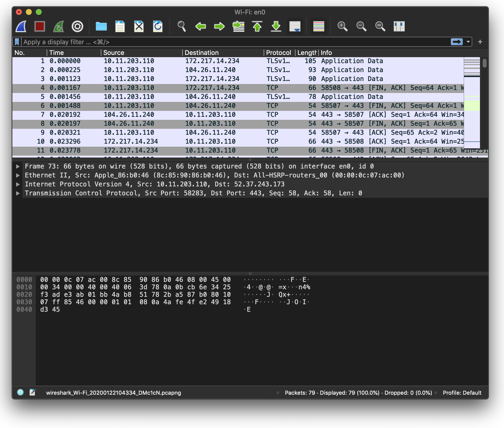The image size is (504, 428).
Task: Select packet 1 Application Data row
Action: point(238,61)
